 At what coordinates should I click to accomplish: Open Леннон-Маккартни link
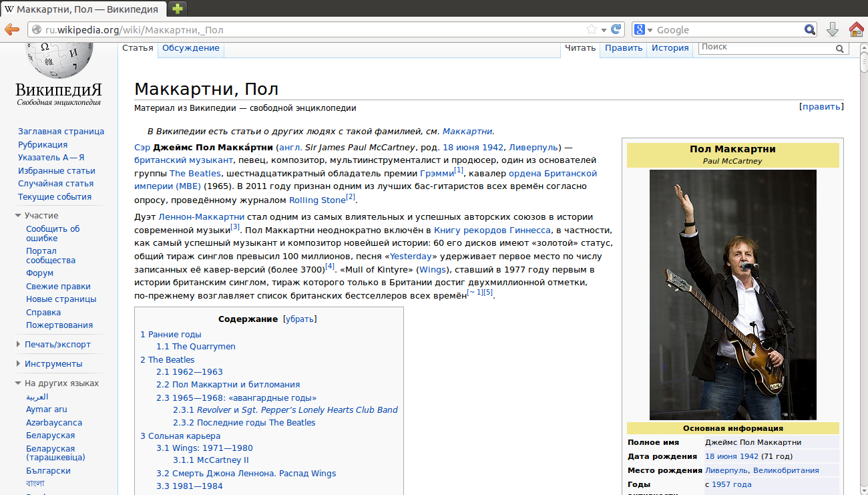(202, 217)
